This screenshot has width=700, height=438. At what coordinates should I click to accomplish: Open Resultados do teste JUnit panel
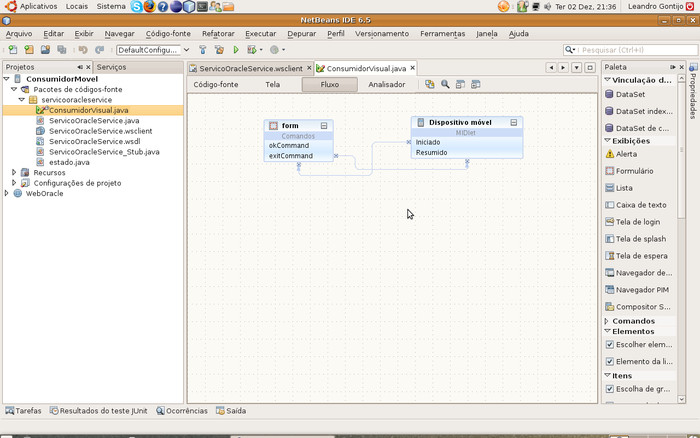[99, 411]
